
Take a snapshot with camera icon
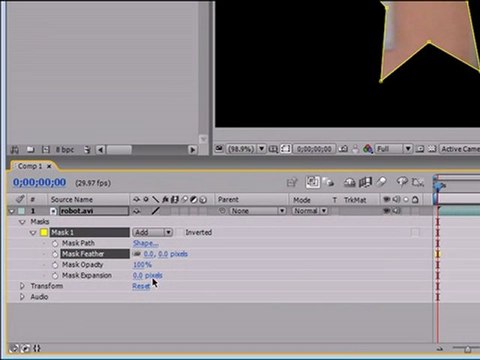point(343,149)
